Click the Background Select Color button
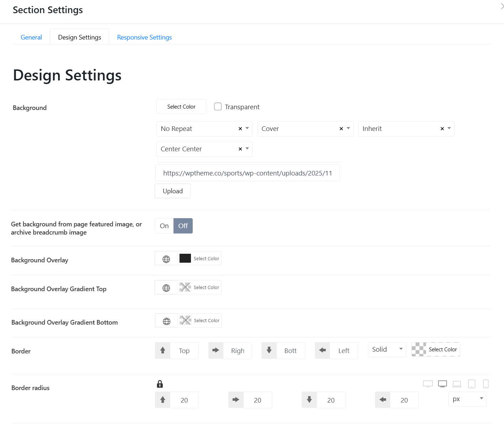This screenshot has height=441, width=504. [x=181, y=107]
